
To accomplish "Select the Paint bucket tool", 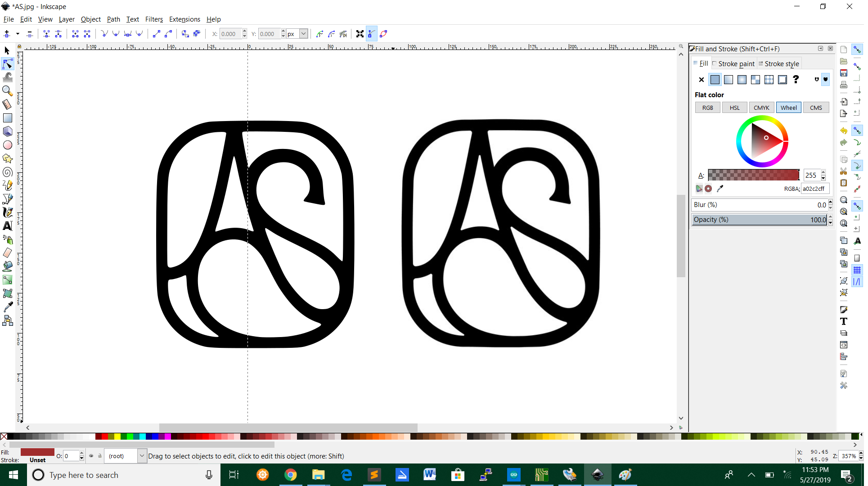I will [7, 266].
